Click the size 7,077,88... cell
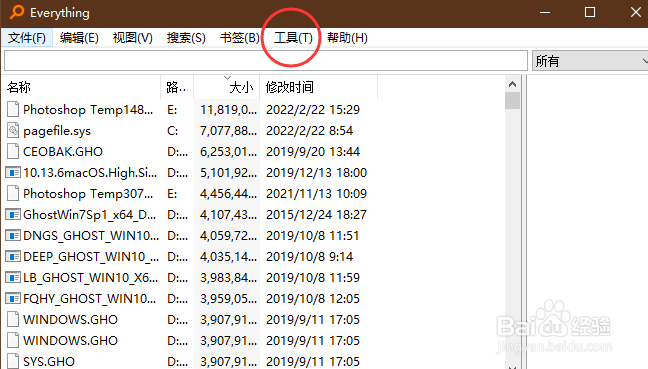The image size is (648, 369). [229, 131]
